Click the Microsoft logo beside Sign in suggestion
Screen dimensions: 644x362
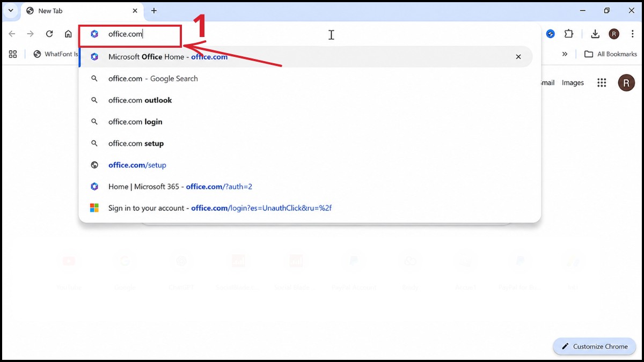click(94, 208)
